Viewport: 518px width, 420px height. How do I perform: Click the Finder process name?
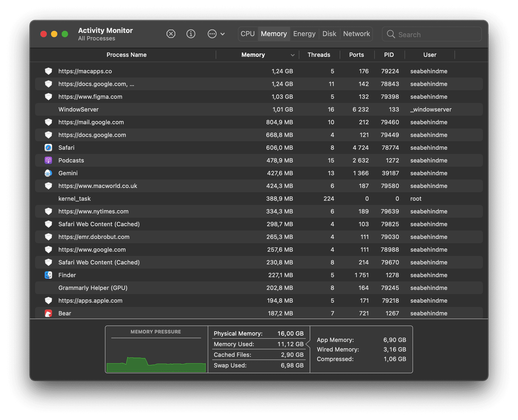(67, 275)
